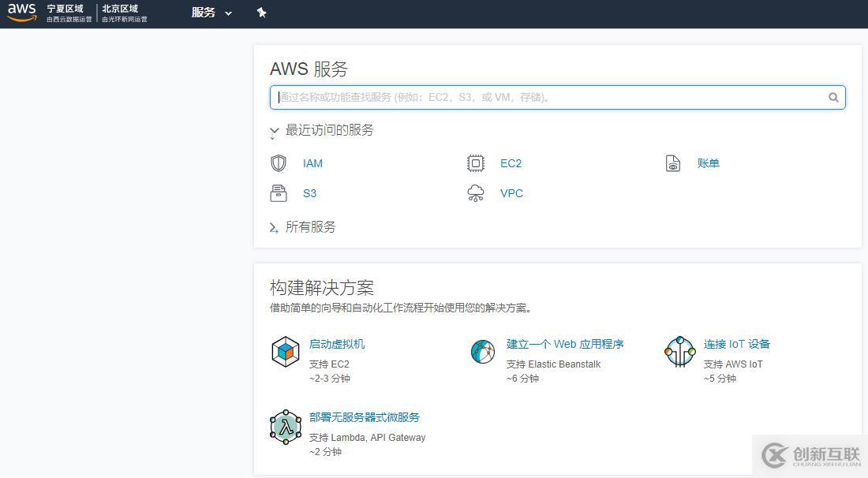Click the EC2 chip icon

tap(477, 162)
